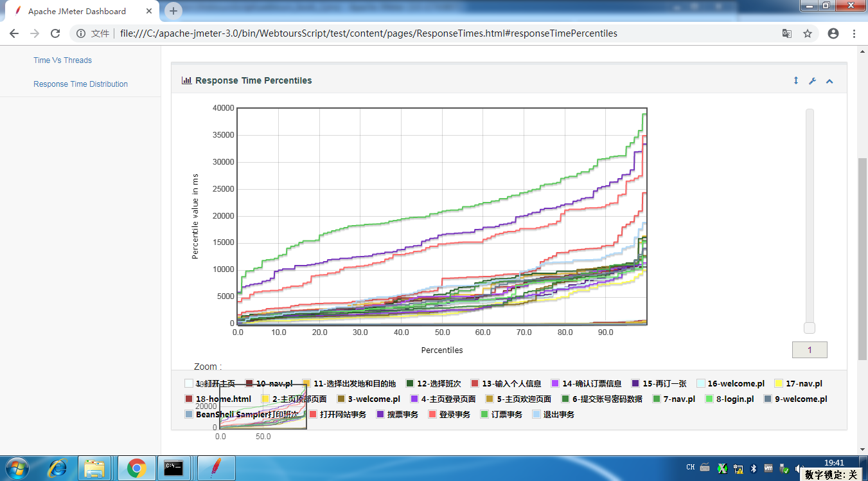Focus the browser address bar URL
The image size is (868, 481).
pyautogui.click(x=369, y=33)
